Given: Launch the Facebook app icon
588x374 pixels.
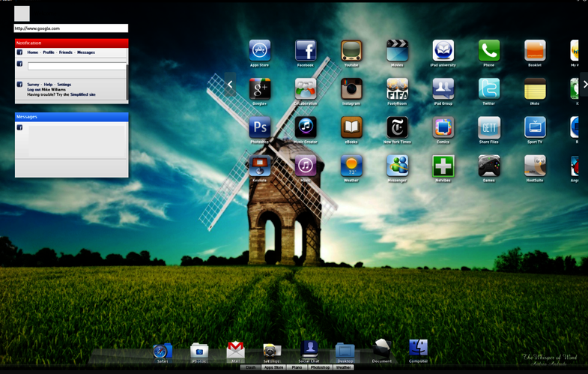Looking at the screenshot, I should pyautogui.click(x=306, y=50).
